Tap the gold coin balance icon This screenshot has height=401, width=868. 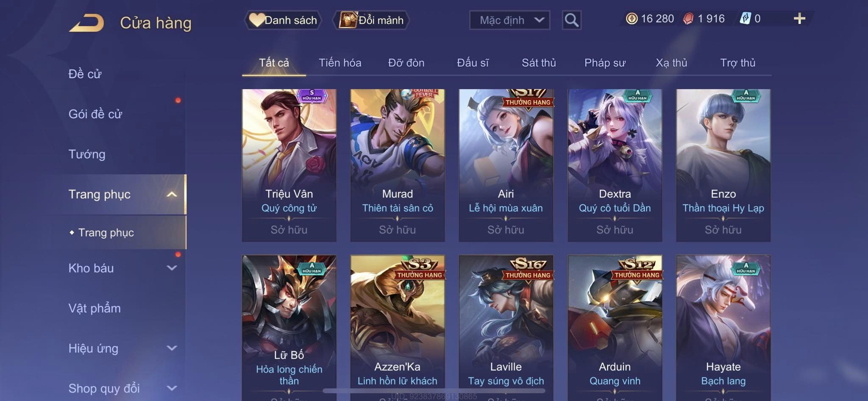coord(632,19)
